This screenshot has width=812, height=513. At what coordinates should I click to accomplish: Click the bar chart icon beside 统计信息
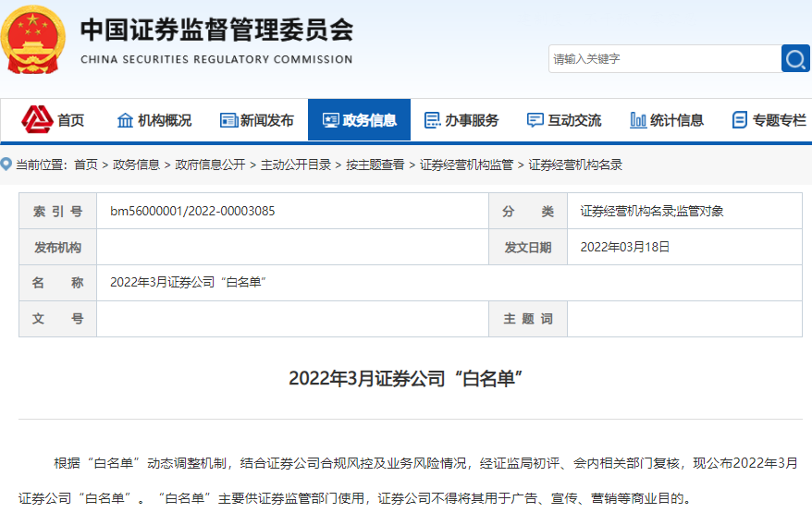[638, 120]
